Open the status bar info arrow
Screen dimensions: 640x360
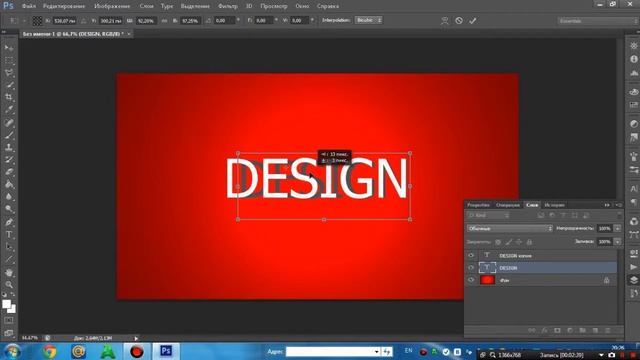(136, 338)
